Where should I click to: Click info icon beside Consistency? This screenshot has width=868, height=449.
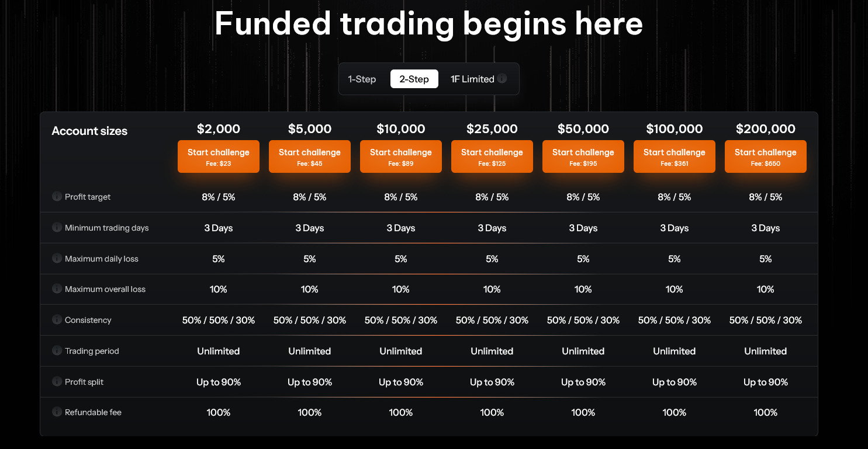pos(57,320)
